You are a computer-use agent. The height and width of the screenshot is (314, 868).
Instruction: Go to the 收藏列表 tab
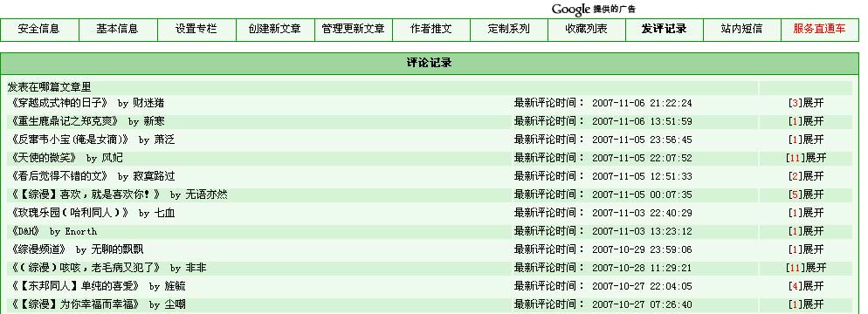pyautogui.click(x=586, y=29)
